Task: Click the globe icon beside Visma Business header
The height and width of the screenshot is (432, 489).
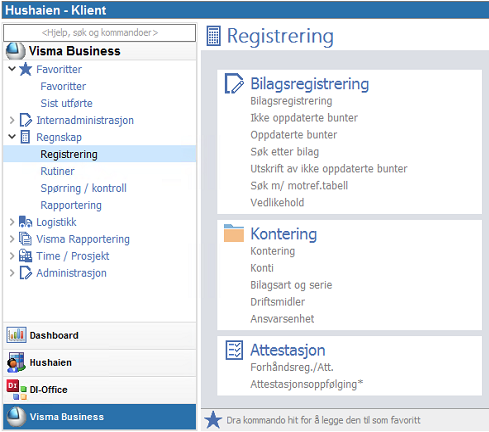Action: coord(15,51)
